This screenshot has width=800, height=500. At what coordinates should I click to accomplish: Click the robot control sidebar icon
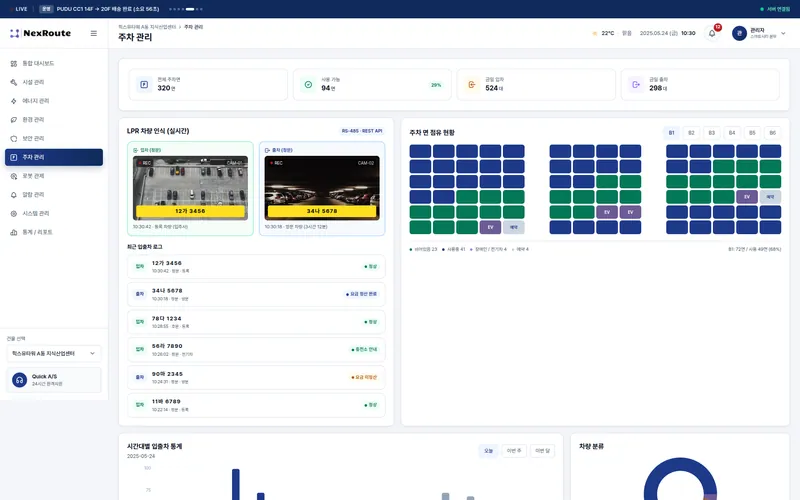pos(14,176)
